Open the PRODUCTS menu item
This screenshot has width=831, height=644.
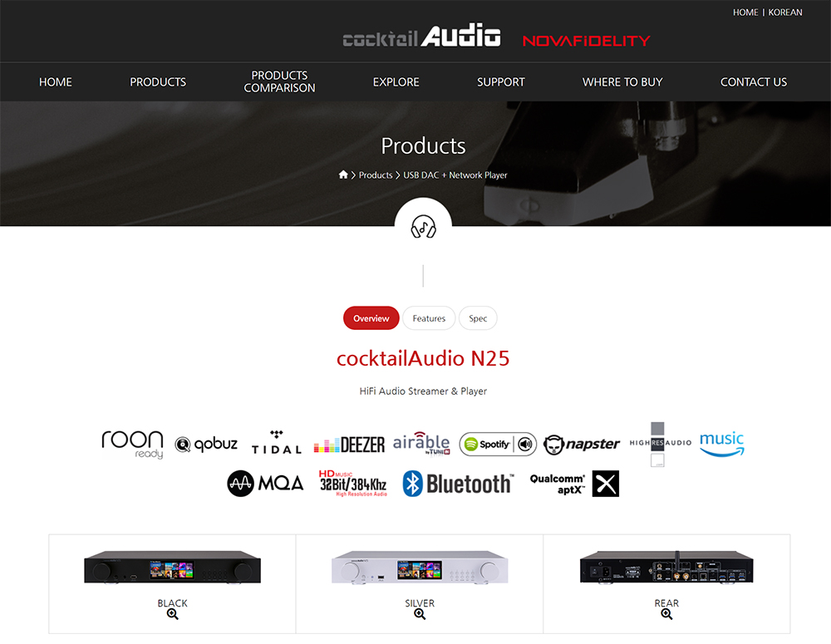(x=158, y=82)
